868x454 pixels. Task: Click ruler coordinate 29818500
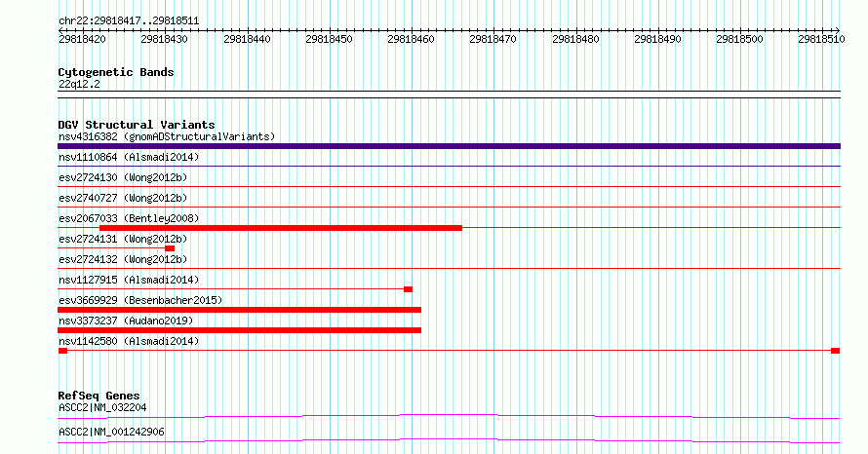tap(739, 39)
